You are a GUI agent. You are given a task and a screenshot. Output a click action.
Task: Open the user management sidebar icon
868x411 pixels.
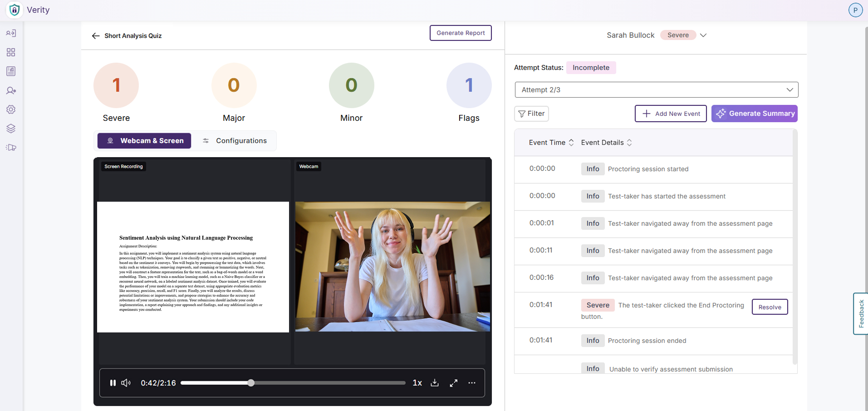pyautogui.click(x=11, y=90)
